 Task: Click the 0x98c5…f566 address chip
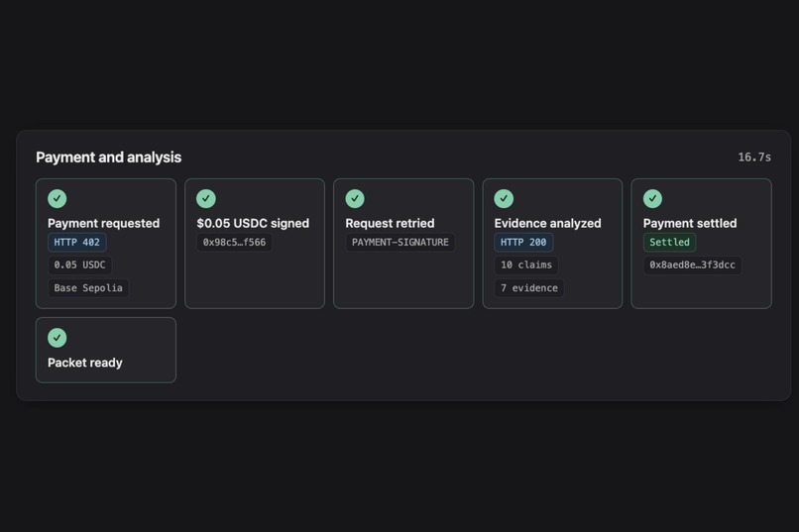click(234, 243)
